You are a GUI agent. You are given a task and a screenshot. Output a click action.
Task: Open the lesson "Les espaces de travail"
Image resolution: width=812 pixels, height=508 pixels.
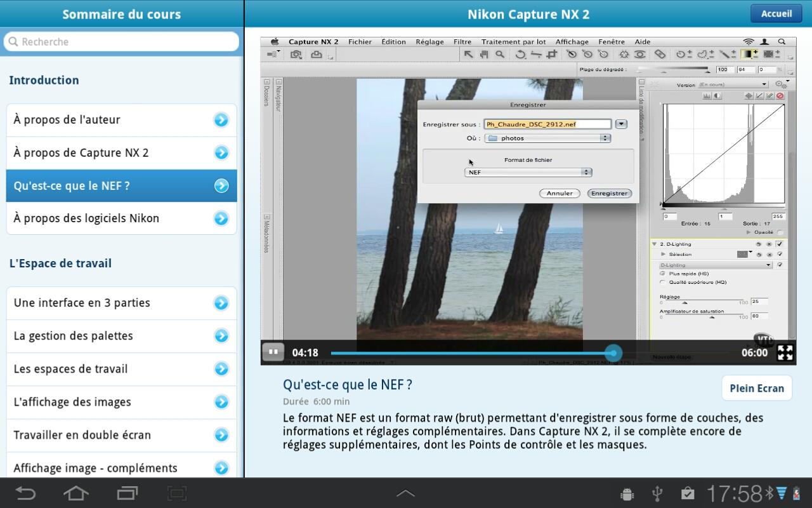(121, 369)
